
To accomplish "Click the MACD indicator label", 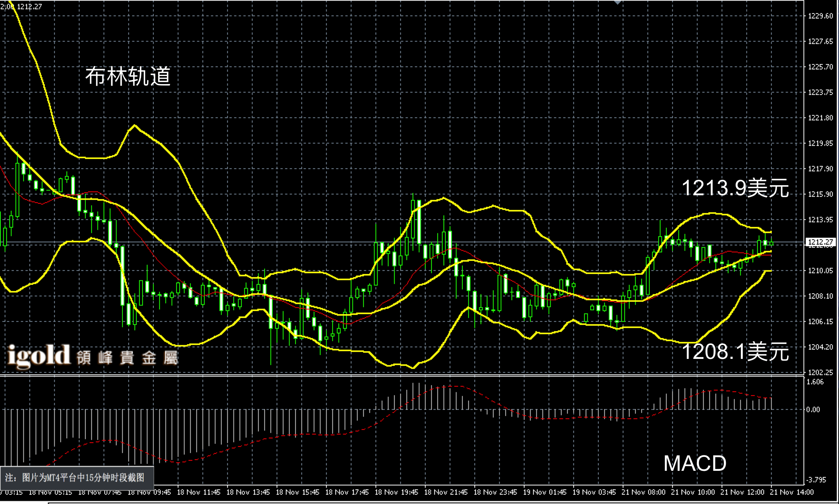I will click(695, 463).
